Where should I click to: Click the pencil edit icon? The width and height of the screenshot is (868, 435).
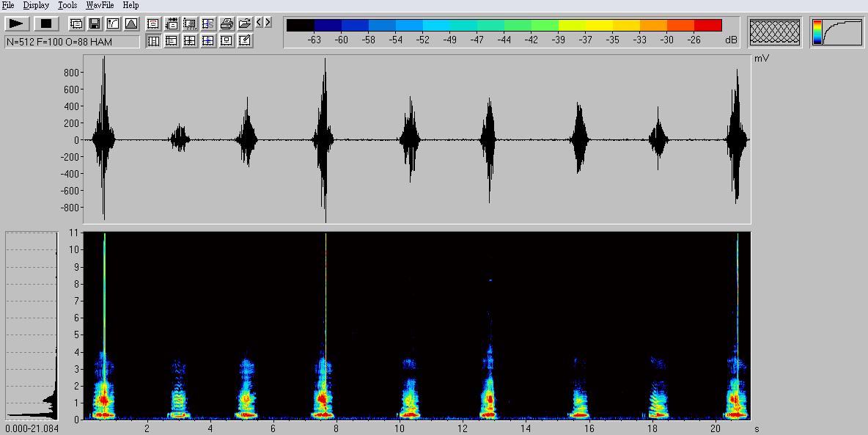245,41
